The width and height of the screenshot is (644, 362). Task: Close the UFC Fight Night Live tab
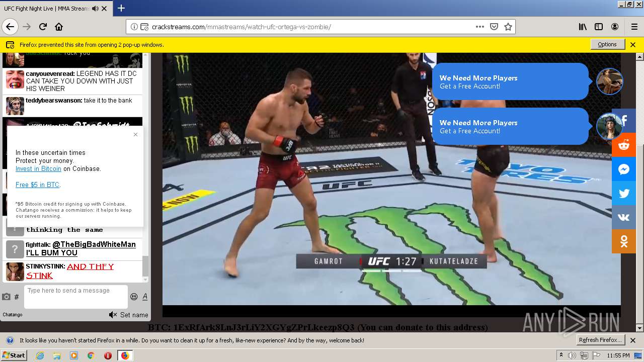pos(104,9)
